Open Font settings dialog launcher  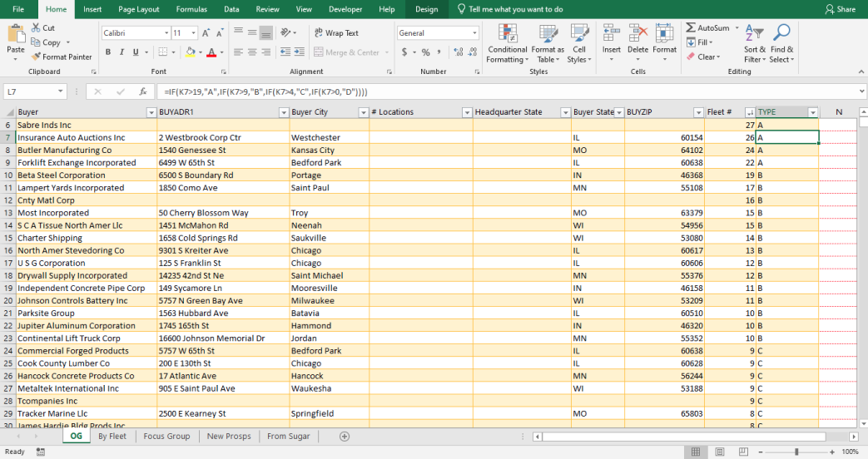pos(224,72)
